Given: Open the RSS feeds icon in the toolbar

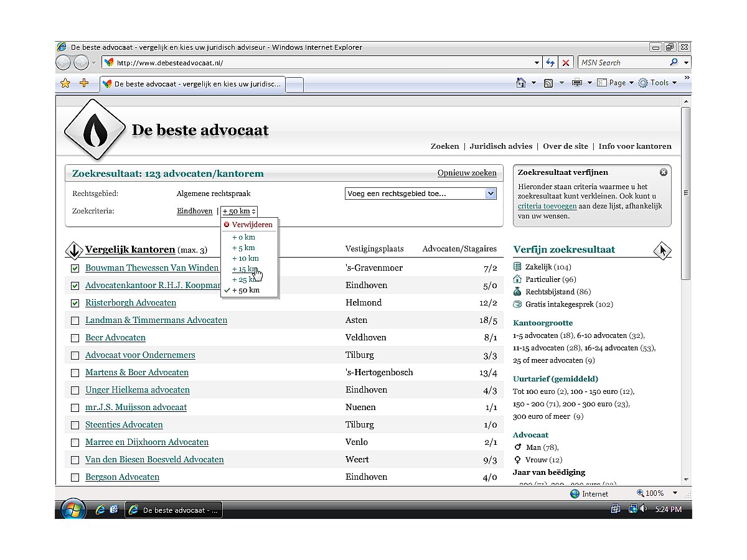Looking at the screenshot, I should 547,82.
